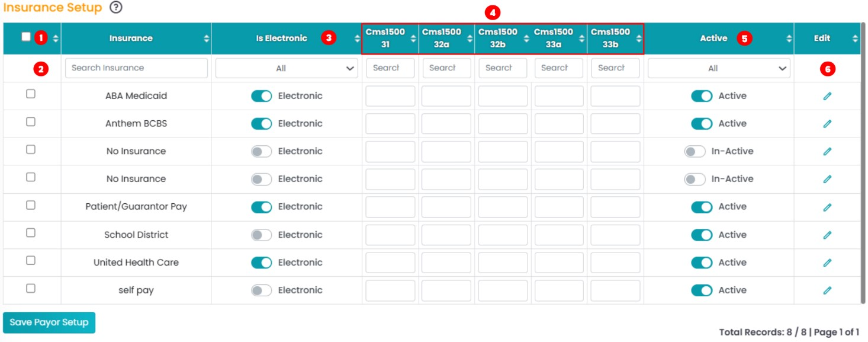Click the School District name cell
Screen dimensions: 868x342
pyautogui.click(x=136, y=235)
